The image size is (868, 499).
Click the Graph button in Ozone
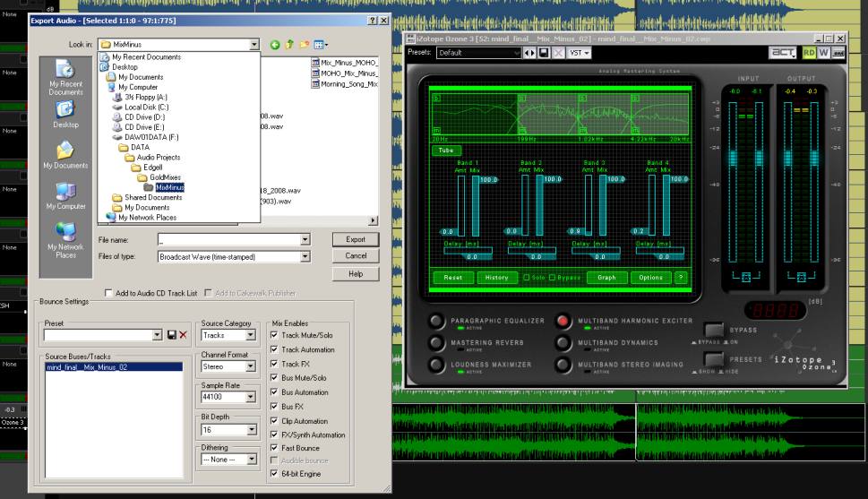pyautogui.click(x=606, y=278)
